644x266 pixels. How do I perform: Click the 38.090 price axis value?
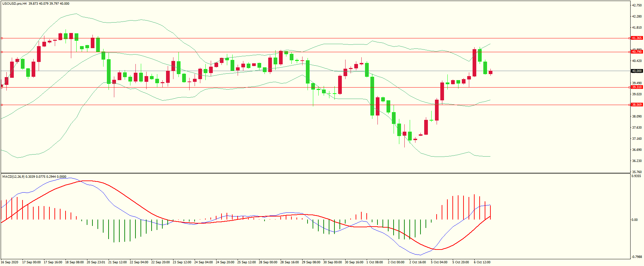pos(637,117)
